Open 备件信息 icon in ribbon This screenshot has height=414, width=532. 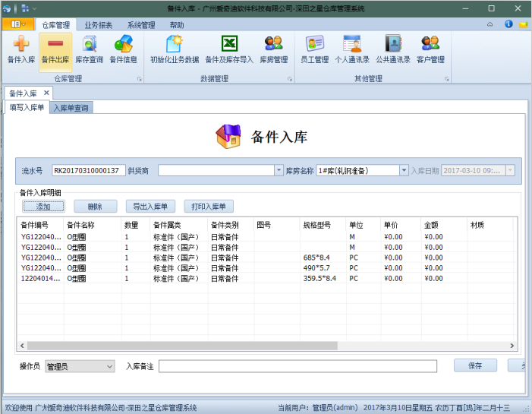click(x=123, y=49)
